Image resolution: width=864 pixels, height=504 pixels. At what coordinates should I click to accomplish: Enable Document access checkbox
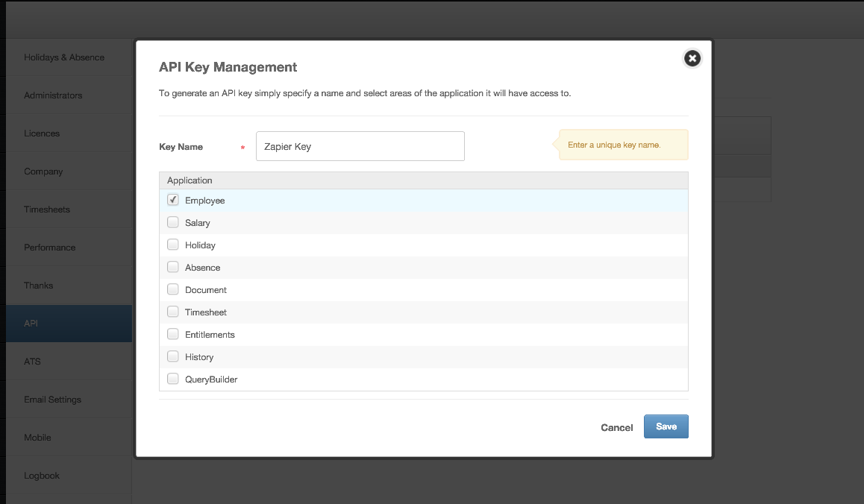point(173,289)
